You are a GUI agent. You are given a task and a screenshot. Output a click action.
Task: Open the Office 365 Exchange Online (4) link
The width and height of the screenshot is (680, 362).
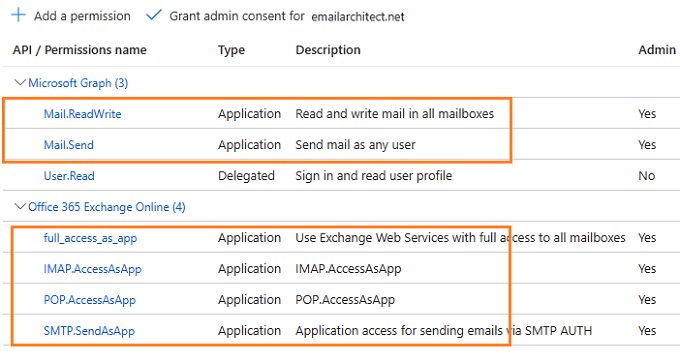coord(107,207)
